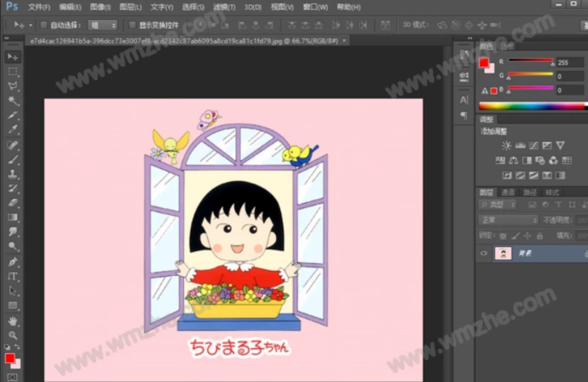
Task: Select the Rectangle shape tool
Action: click(13, 305)
